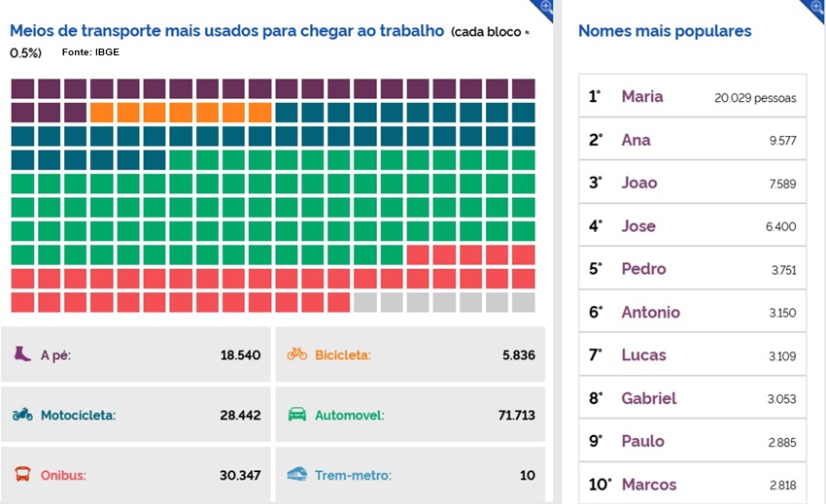This screenshot has height=504, width=826.
Task: Click the boot icon for A pé
Action: pos(22,354)
